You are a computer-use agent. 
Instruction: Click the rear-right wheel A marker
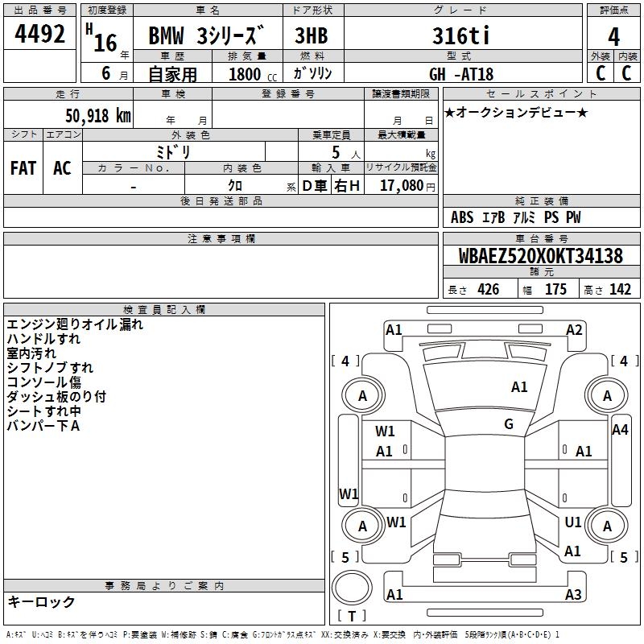tap(607, 526)
